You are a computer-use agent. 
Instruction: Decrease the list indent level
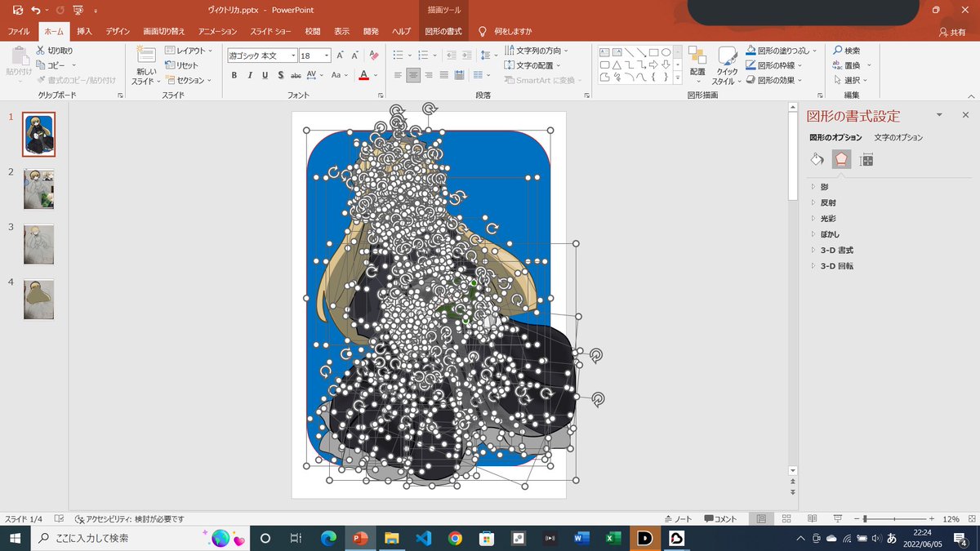click(450, 55)
